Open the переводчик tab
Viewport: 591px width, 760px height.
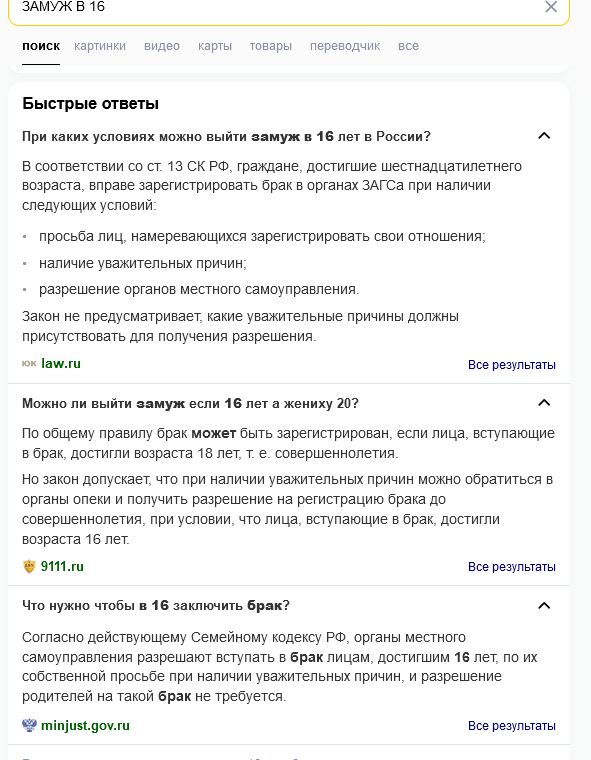point(345,46)
